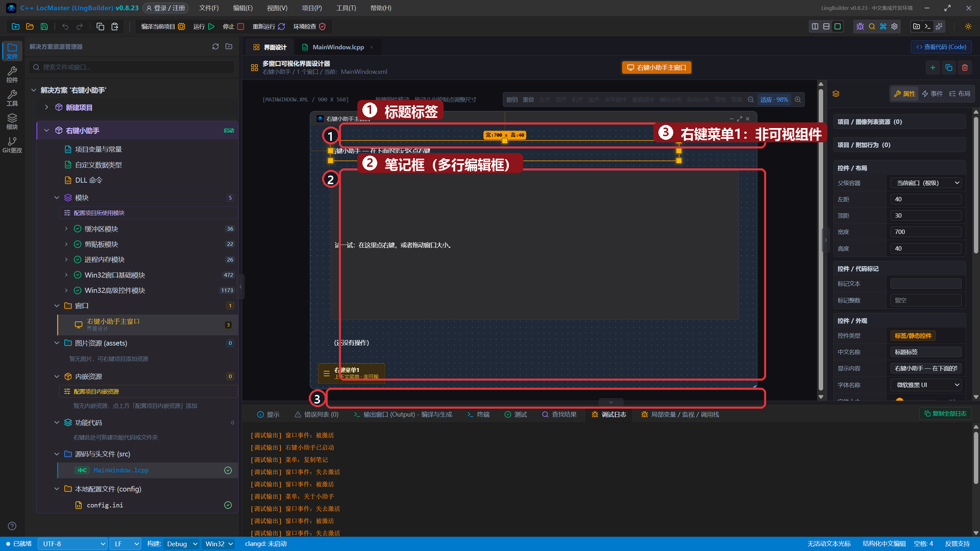Click the 搜索文件或窗口 search field
The height and width of the screenshot is (551, 980).
[132, 67]
